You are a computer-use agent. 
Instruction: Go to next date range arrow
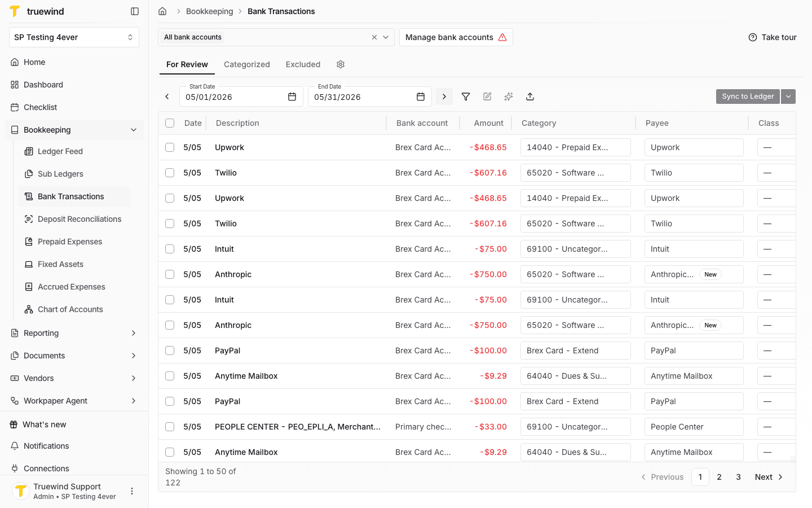click(x=444, y=97)
